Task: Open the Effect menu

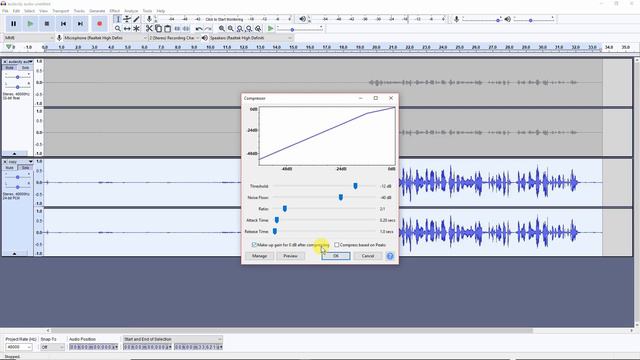Action: (115, 11)
